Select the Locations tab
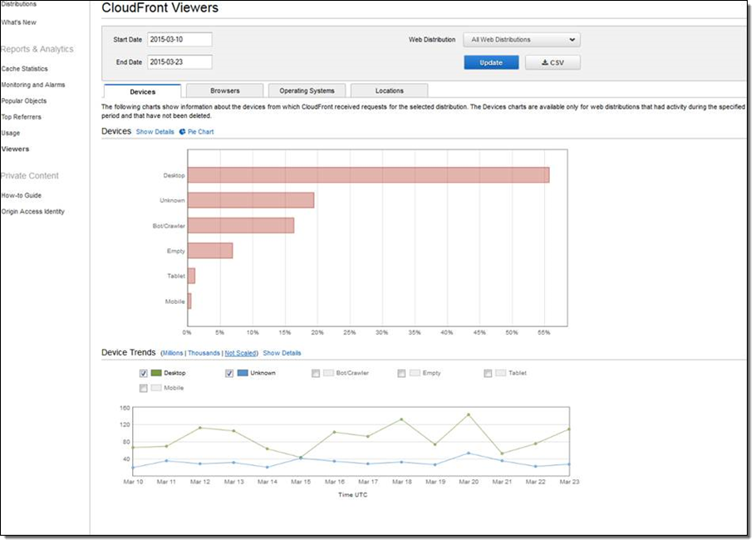756x544 pixels. click(x=389, y=91)
